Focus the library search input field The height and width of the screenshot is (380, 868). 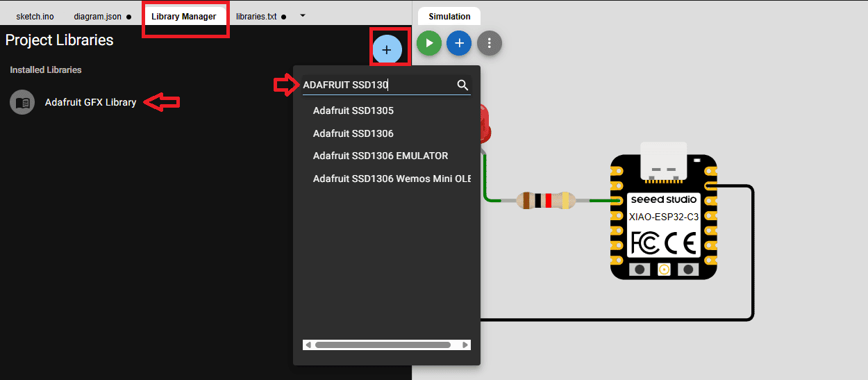(x=378, y=85)
